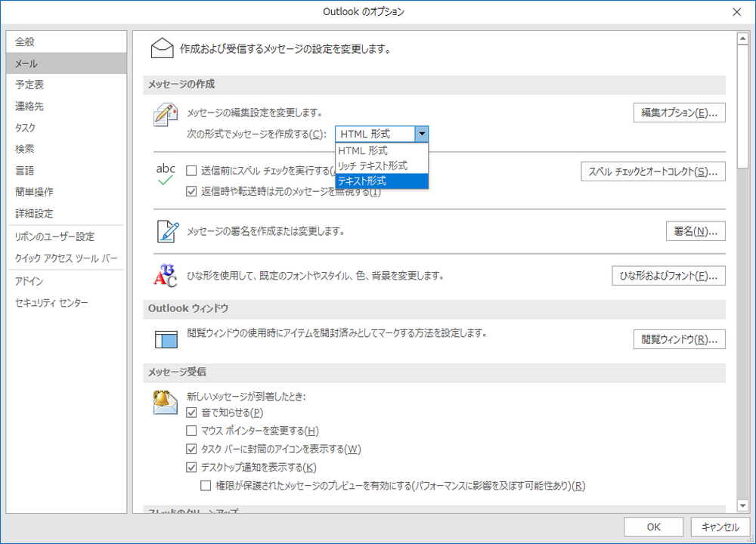Toggle the 音で知らせる checkbox
Screen dimensions: 756x544
(x=192, y=413)
